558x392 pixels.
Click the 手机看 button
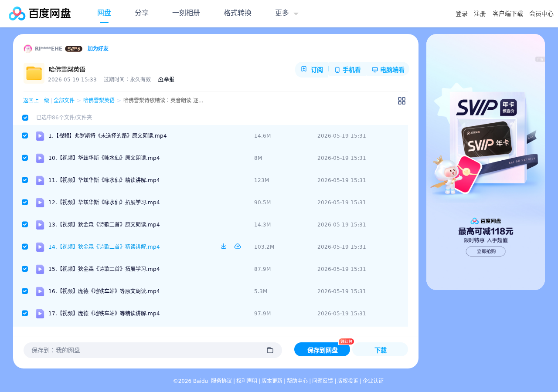(x=347, y=70)
